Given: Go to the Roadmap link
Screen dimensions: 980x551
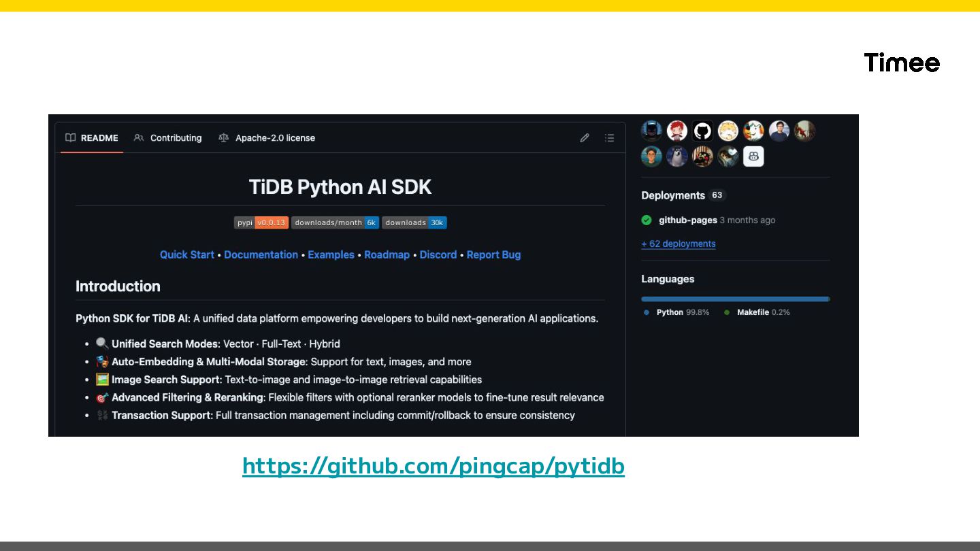Looking at the screenshot, I should pyautogui.click(x=387, y=254).
